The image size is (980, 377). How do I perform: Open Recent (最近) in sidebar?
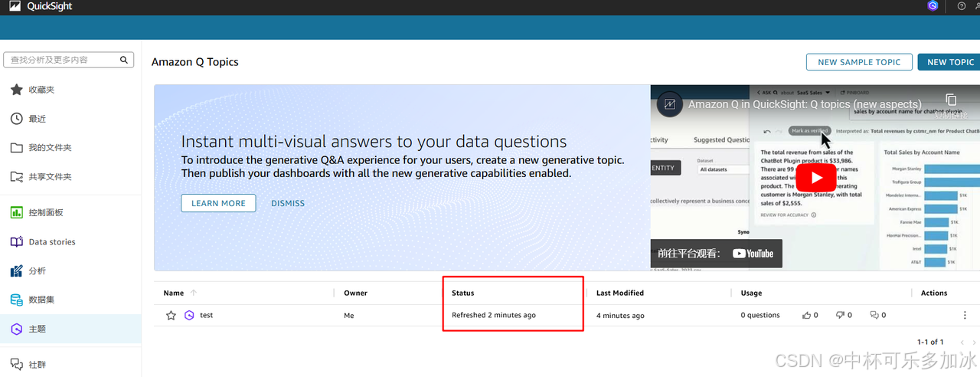[38, 119]
